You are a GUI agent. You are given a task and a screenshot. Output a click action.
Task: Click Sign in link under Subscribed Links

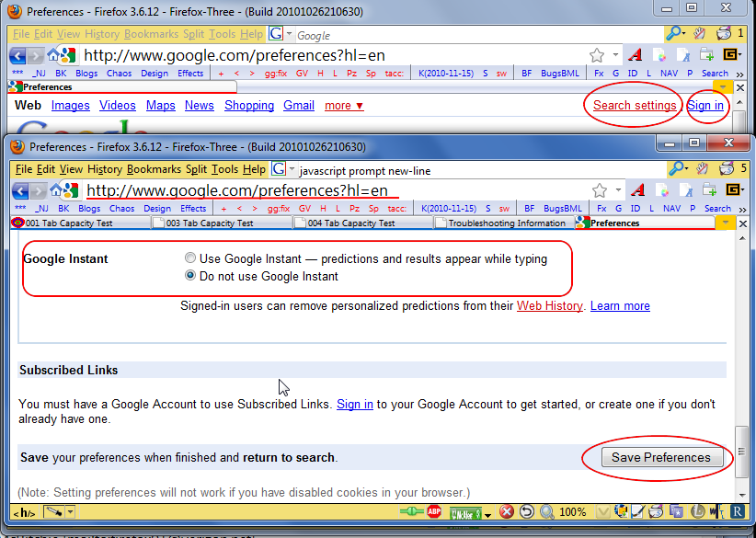355,404
